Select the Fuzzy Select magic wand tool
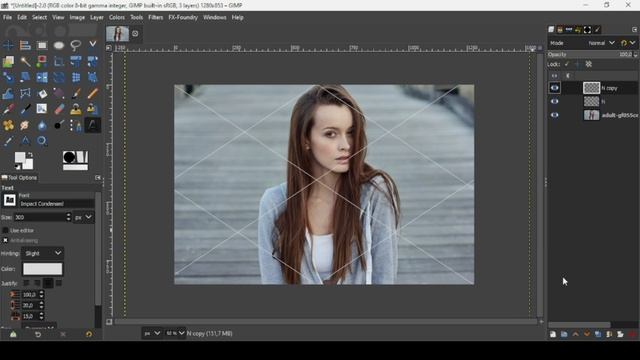 point(25,61)
